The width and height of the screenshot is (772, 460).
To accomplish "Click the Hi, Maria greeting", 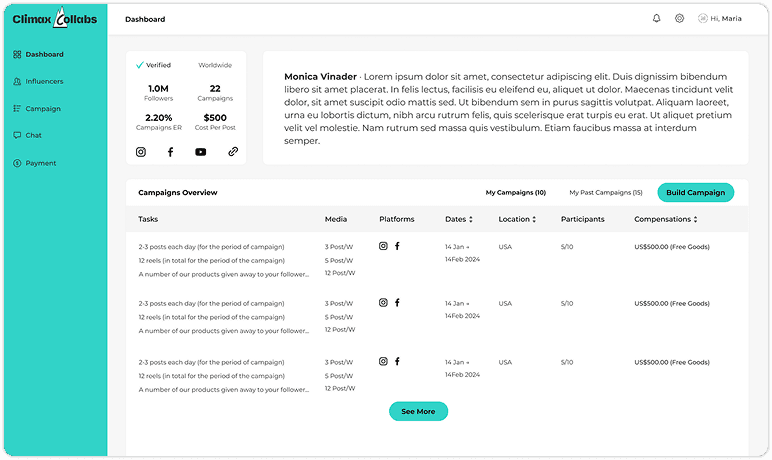I will (726, 18).
